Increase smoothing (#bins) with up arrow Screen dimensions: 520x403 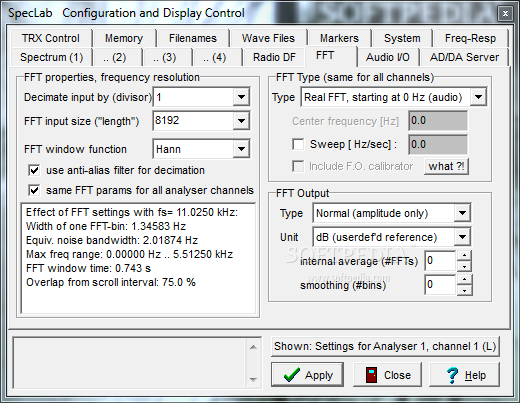pos(464,279)
